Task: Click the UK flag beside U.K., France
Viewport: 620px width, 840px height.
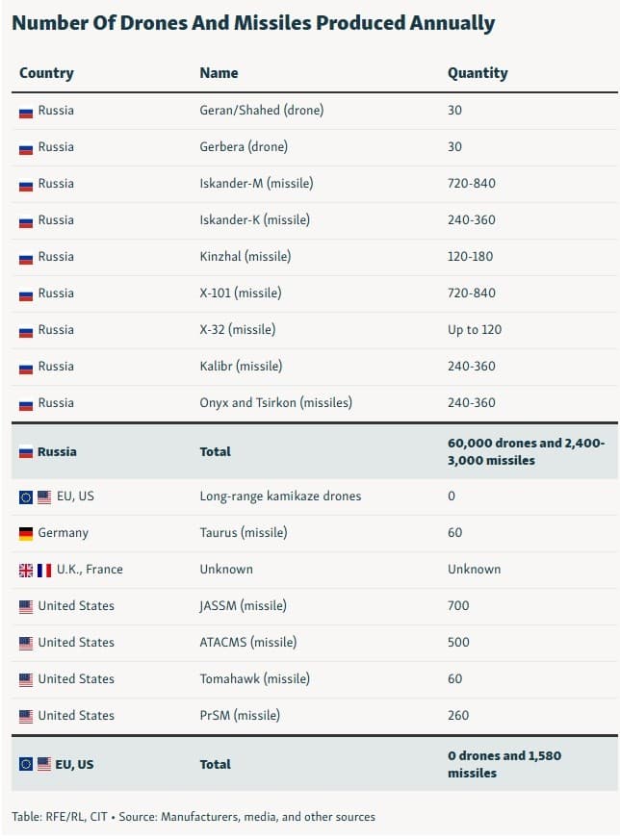Action: (x=26, y=570)
